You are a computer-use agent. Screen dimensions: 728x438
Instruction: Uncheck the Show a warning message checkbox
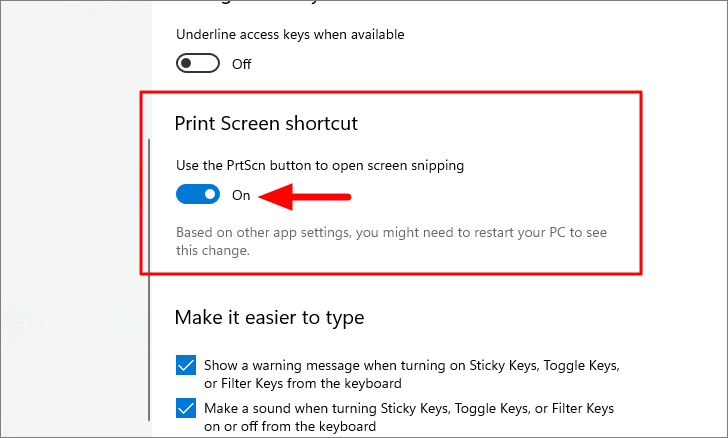(x=186, y=365)
